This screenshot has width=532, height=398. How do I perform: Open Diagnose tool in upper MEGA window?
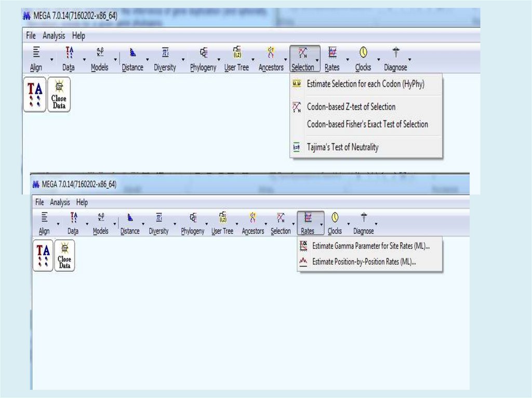click(395, 59)
